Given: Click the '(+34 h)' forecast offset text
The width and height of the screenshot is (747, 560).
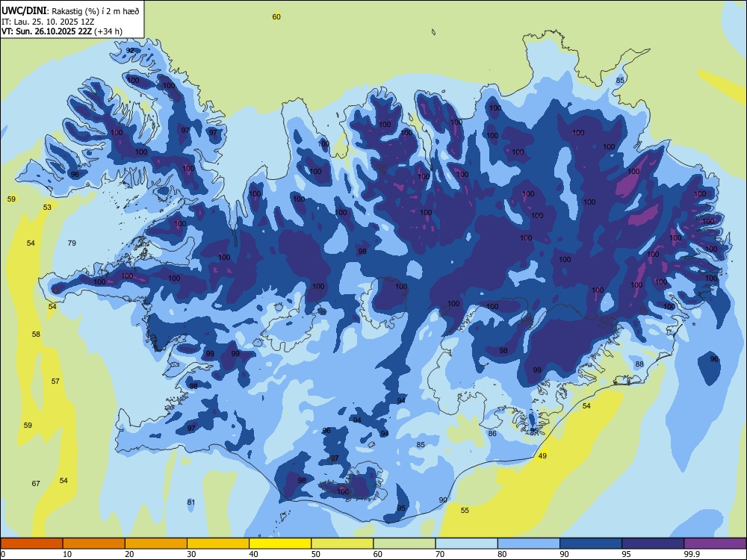Looking at the screenshot, I should click(x=108, y=31).
